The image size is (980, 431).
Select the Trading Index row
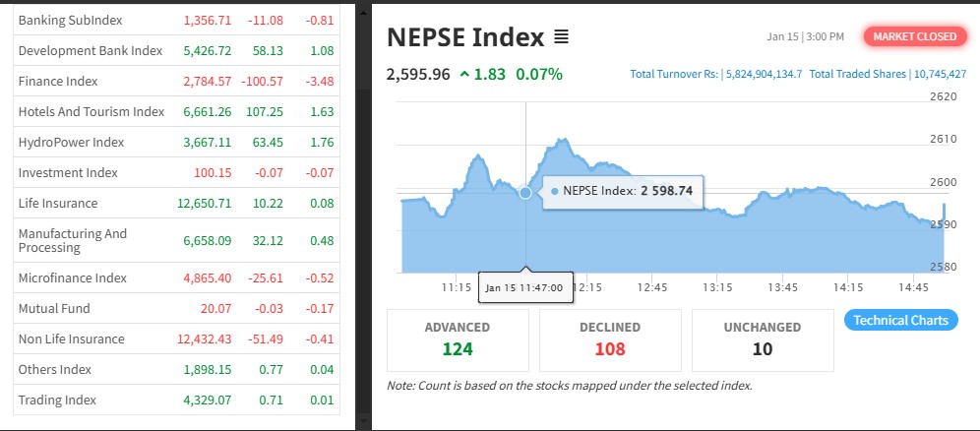coord(57,400)
